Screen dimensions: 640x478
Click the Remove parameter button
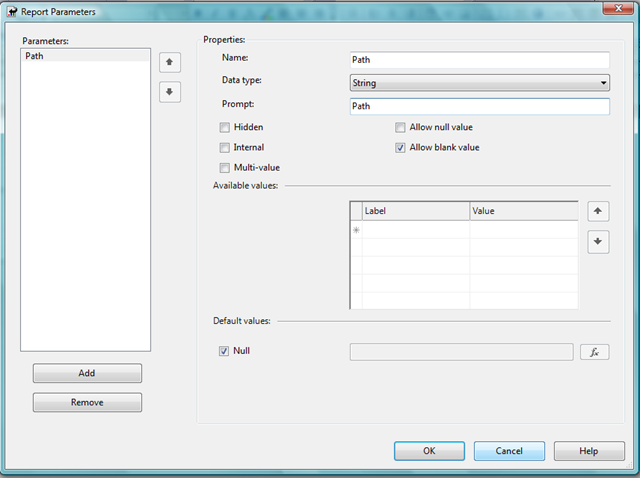click(x=87, y=402)
